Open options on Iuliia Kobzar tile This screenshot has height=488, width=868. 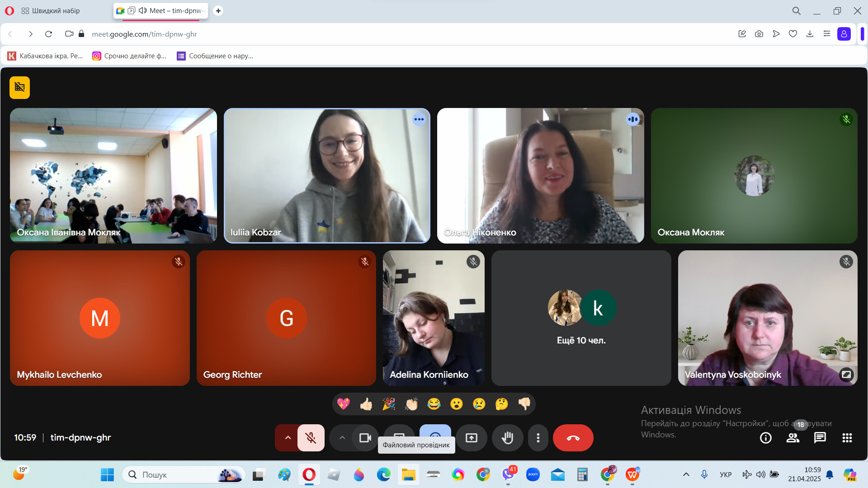[419, 119]
